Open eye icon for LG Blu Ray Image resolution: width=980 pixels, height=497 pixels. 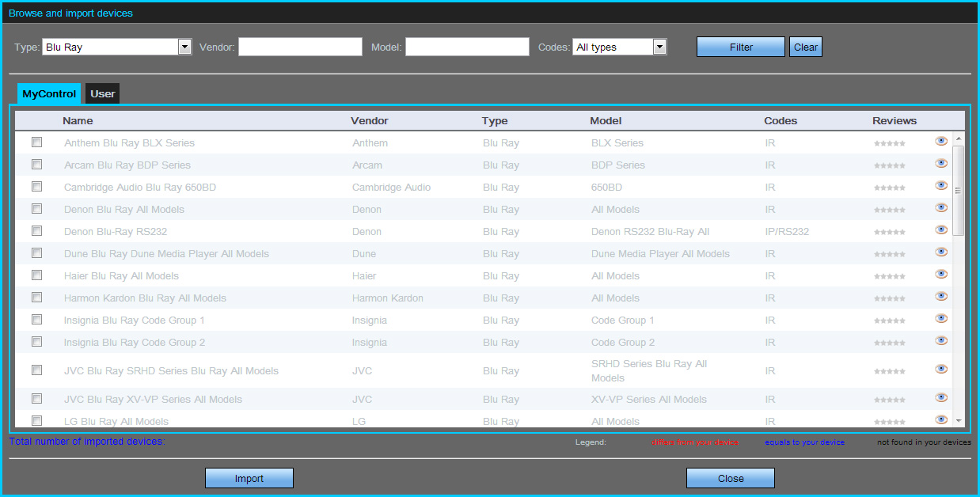941,419
